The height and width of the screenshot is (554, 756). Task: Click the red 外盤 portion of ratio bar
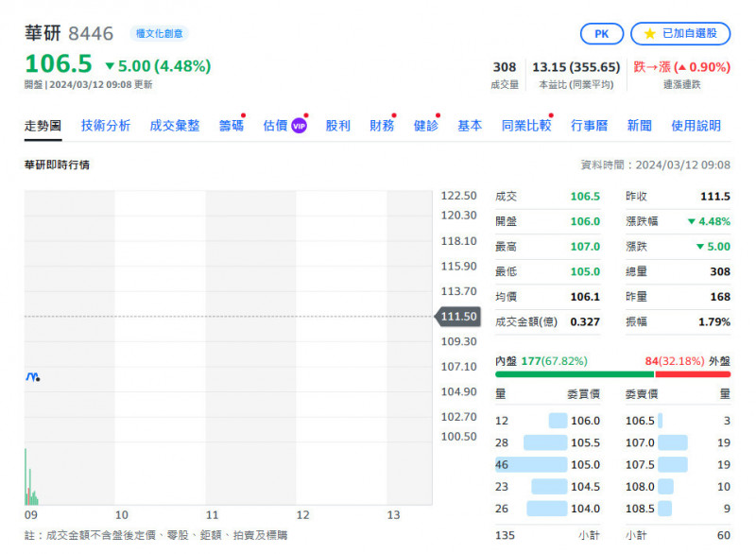click(693, 374)
